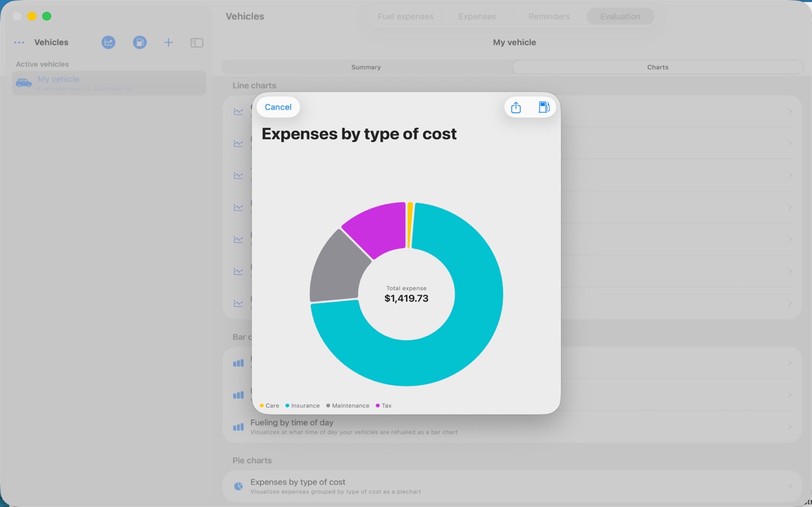812x507 pixels.
Task: Click the Active vehicles section header
Action: click(42, 64)
